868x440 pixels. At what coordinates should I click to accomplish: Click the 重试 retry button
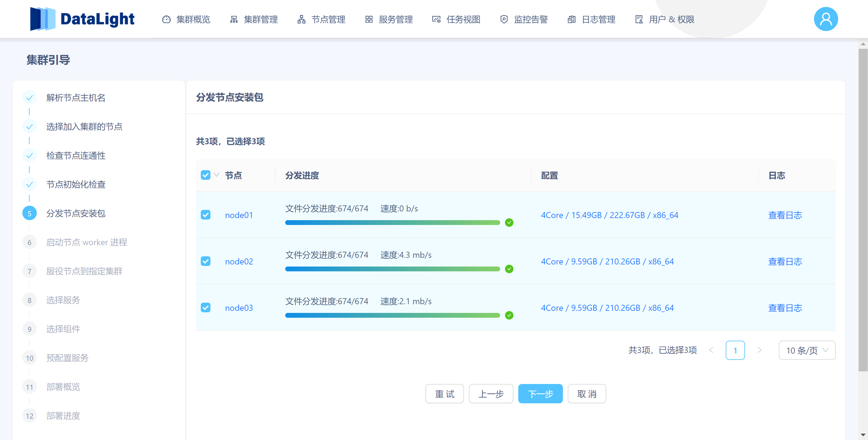tap(444, 394)
